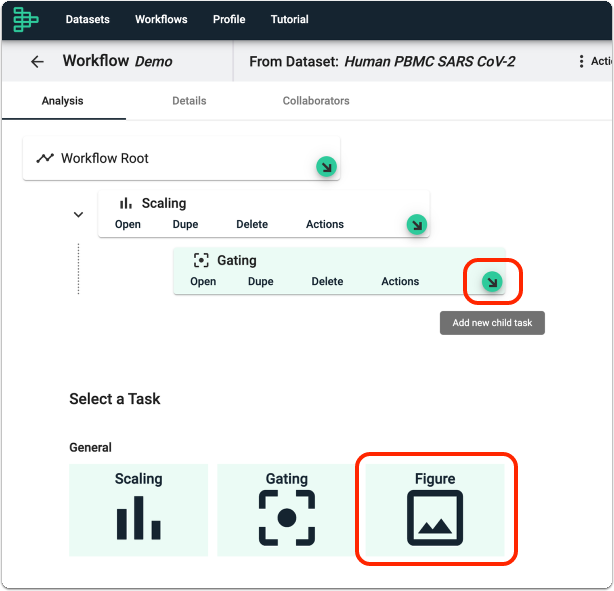614x591 pixels.
Task: Click the Workflow Root line chart icon
Action: point(45,158)
